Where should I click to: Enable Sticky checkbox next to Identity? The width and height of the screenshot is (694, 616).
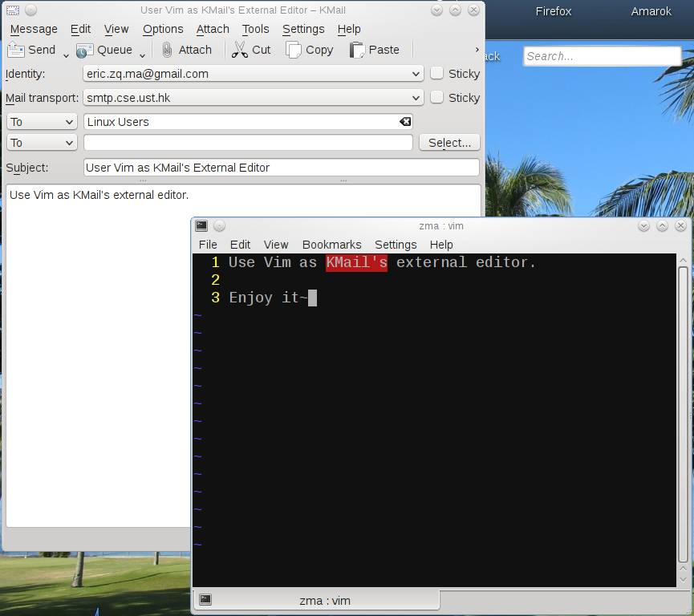point(436,73)
